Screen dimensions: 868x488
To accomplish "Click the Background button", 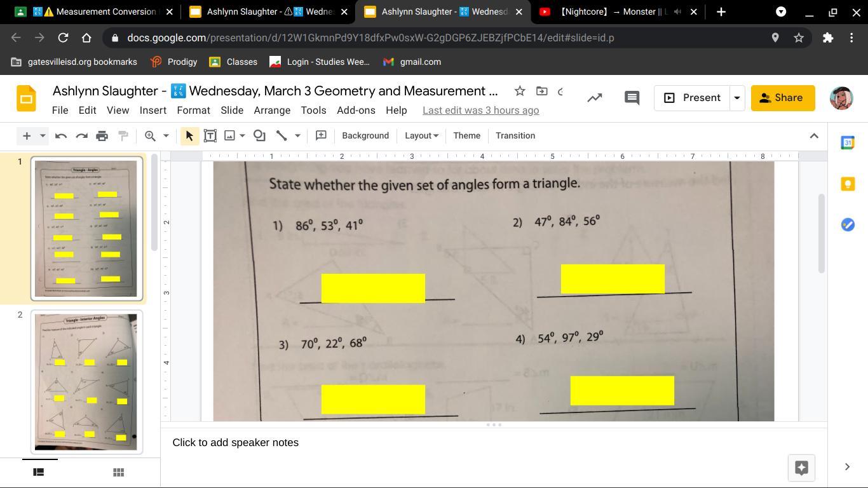I will (x=365, y=136).
